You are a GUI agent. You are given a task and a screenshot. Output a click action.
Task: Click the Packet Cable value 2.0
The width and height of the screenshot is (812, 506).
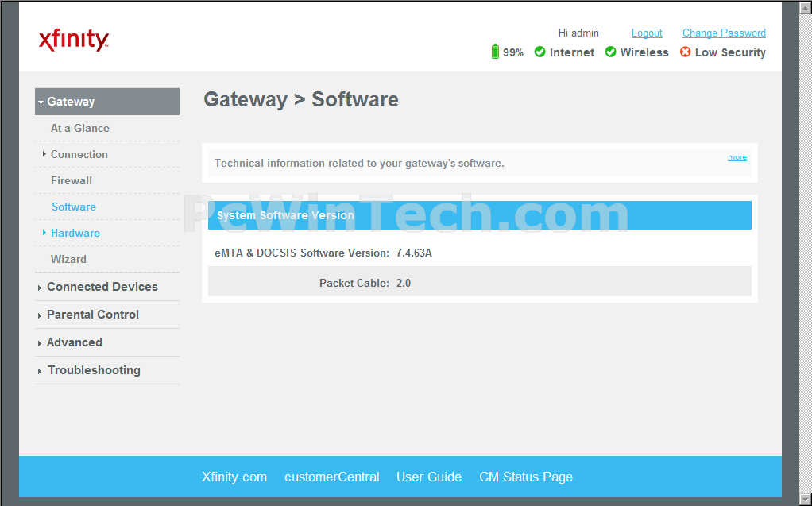404,283
